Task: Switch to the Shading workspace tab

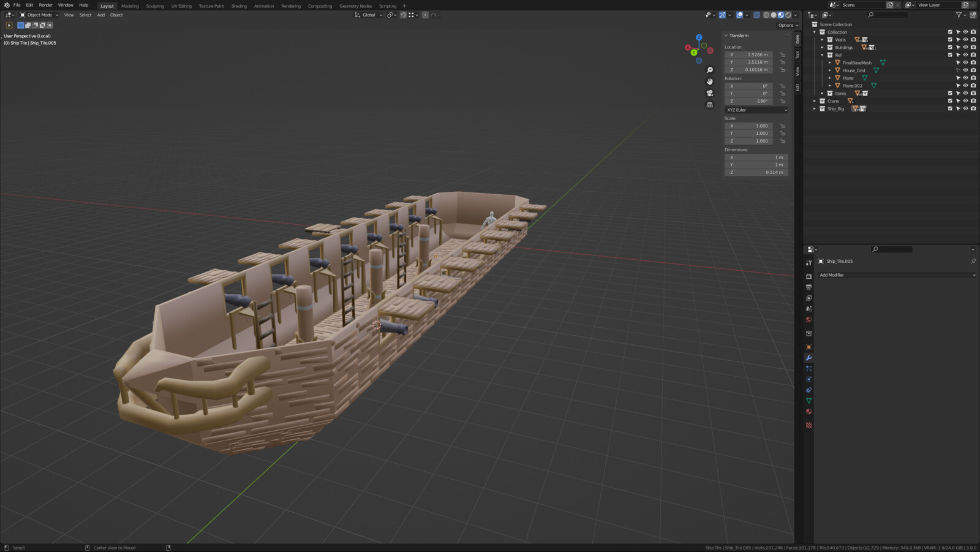Action: coord(239,6)
